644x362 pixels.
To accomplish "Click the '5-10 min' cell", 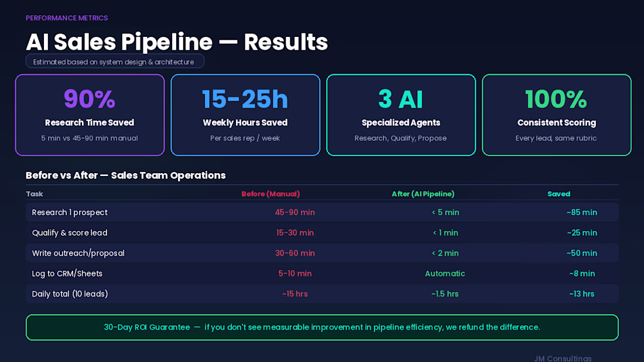I will (x=295, y=273).
